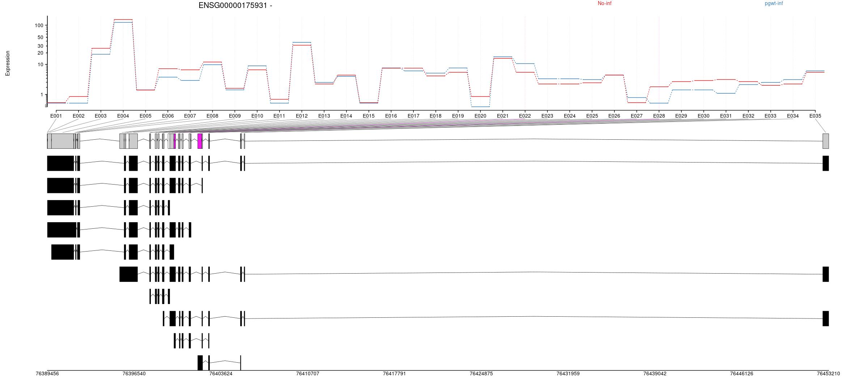Click the large magenta exon in gene model
Viewport: 868px width, 380px height.
click(200, 141)
